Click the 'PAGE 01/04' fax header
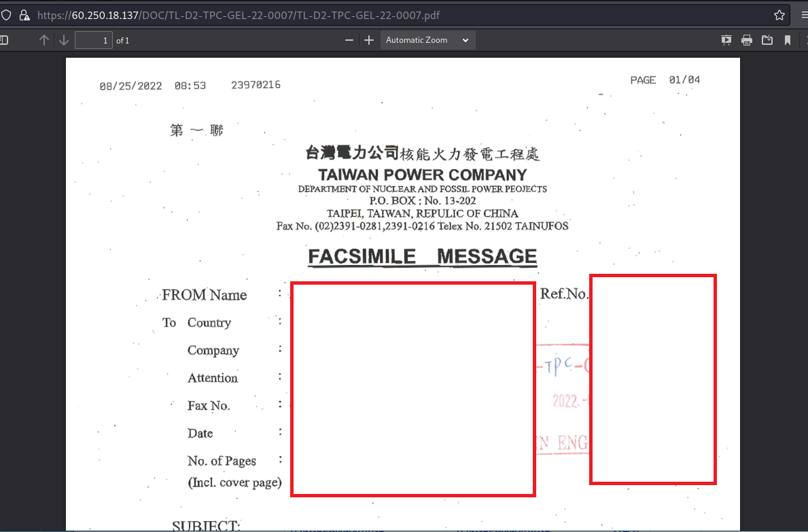The height and width of the screenshot is (532, 808). click(665, 79)
